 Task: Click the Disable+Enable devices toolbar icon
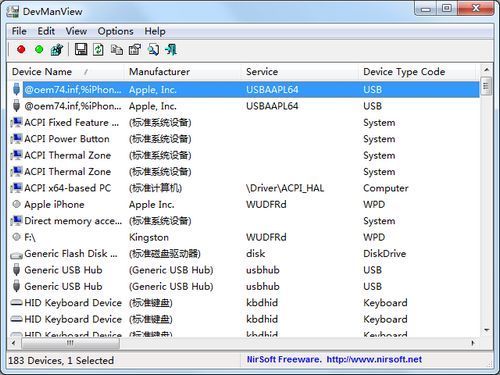coord(57,50)
